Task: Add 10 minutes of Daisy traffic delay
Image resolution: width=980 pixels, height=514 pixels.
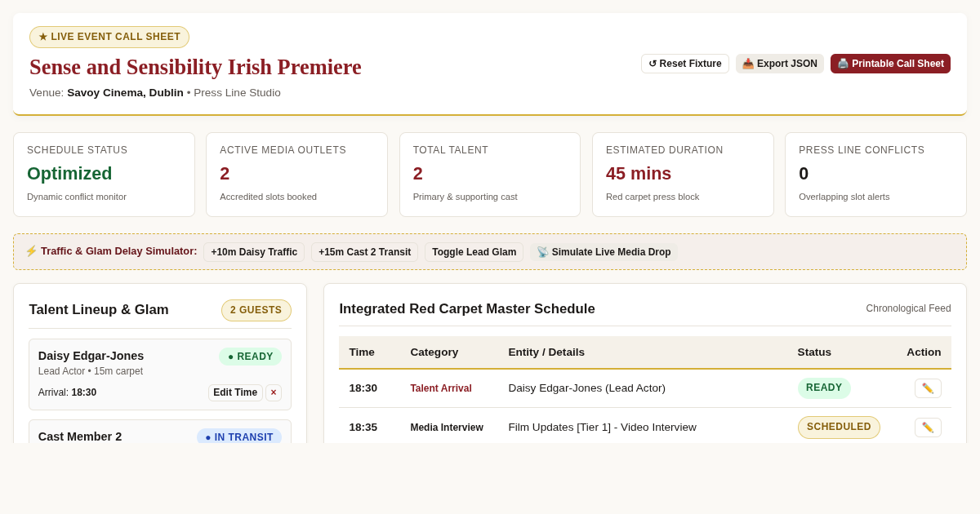Action: (254, 252)
